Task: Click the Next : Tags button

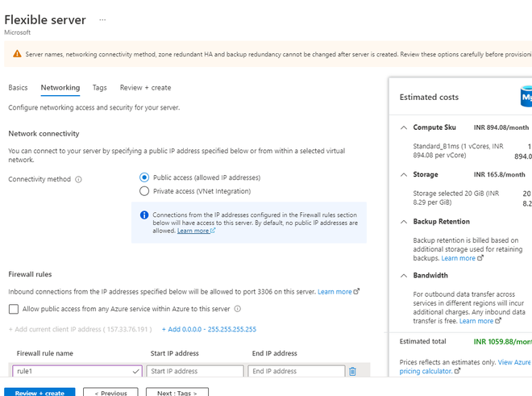Action: pyautogui.click(x=177, y=393)
